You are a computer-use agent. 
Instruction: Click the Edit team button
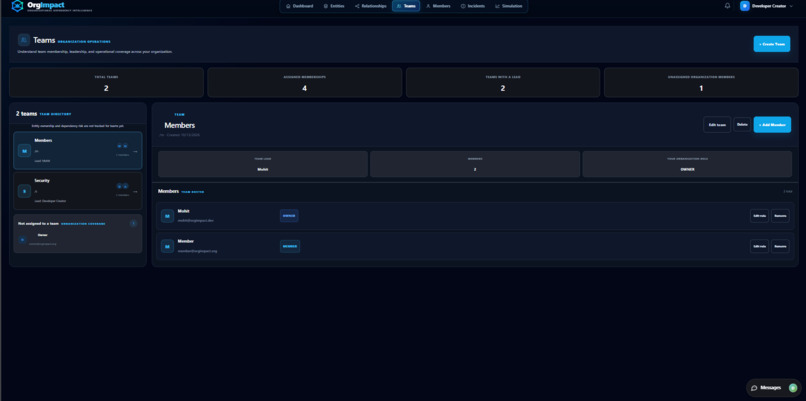(717, 124)
